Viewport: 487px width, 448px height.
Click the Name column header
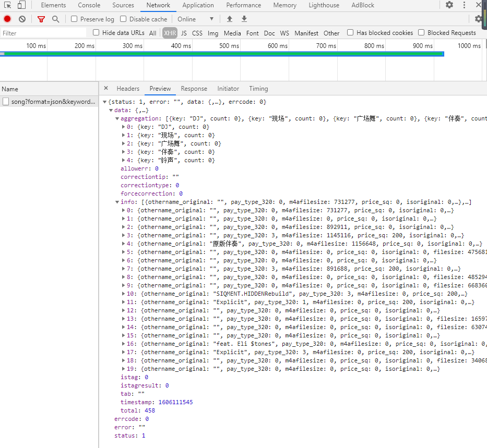click(49, 89)
